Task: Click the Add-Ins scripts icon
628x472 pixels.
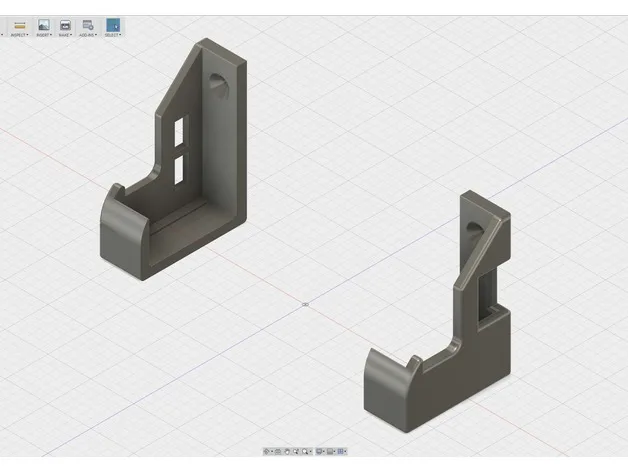Action: [x=88, y=25]
